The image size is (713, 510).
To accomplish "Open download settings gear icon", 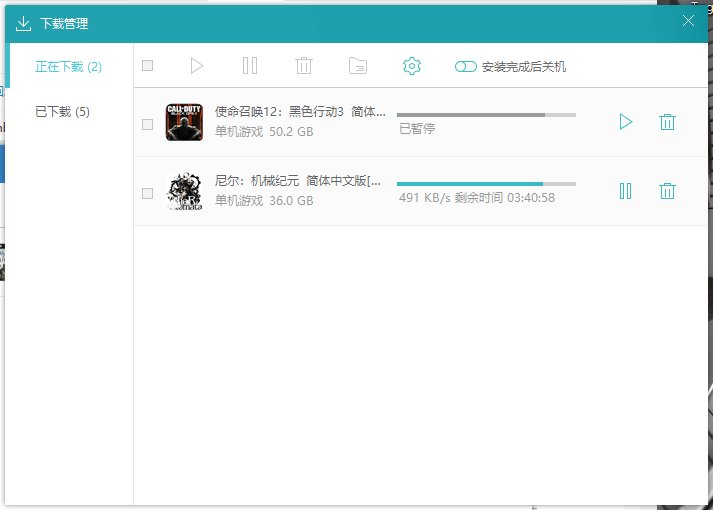I will point(412,66).
